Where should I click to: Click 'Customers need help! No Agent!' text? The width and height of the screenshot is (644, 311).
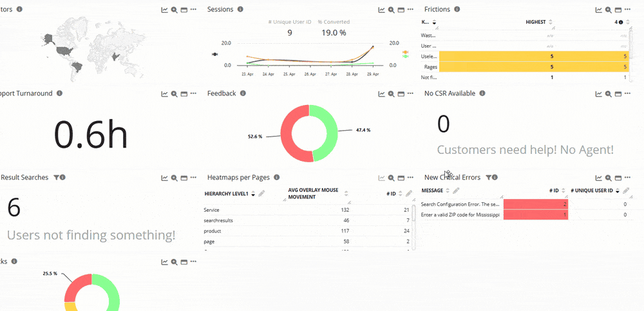[526, 150]
